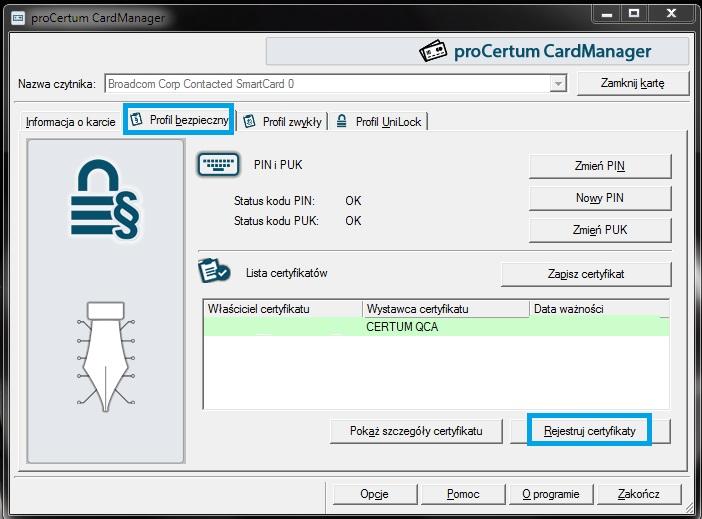702x519 pixels.
Task: Click the icon on Profil zwykły tab
Action: click(249, 121)
